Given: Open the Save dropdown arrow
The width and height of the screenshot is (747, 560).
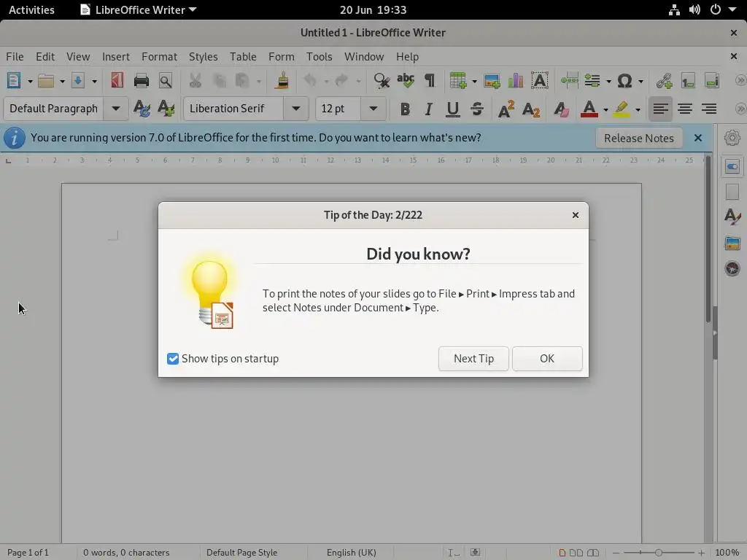Looking at the screenshot, I should coord(94,82).
